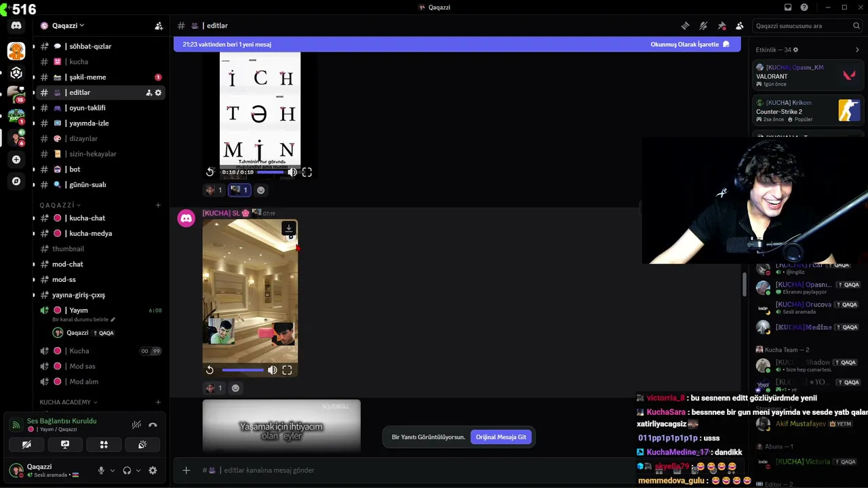The height and width of the screenshot is (488, 868).
Task: Turn on the camera in voice panel
Action: click(x=26, y=445)
